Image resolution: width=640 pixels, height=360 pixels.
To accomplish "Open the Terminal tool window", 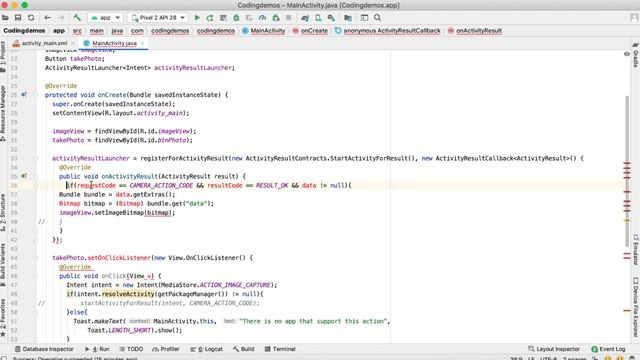I will pos(280,349).
